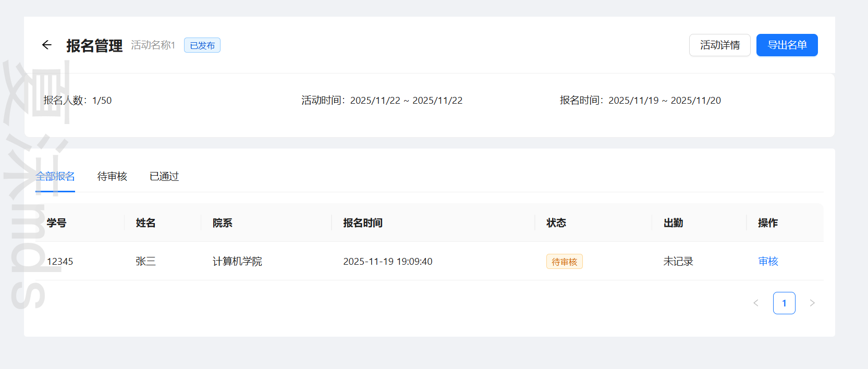
Task: Click 审核 link for 张三
Action: (x=768, y=261)
